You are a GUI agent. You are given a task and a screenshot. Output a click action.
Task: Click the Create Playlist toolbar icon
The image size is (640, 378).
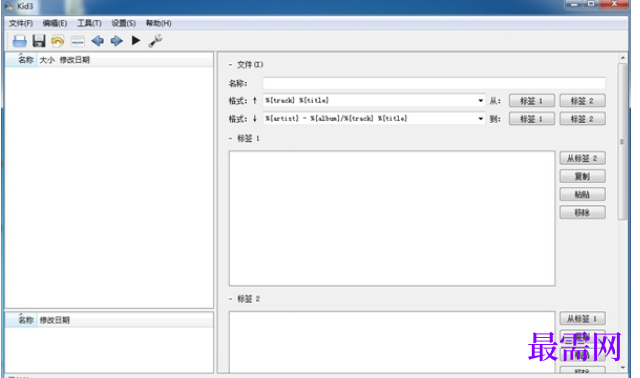click(x=78, y=41)
